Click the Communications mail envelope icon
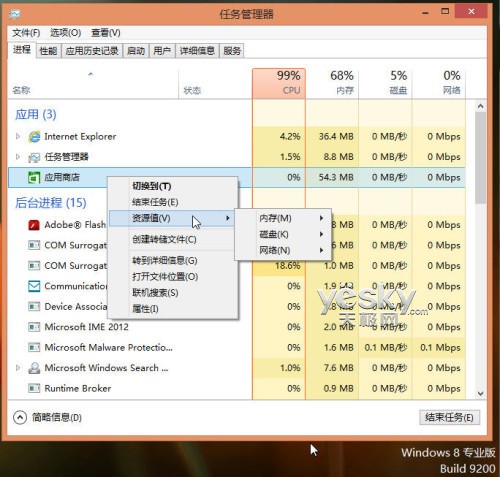This screenshot has height=477, width=500. click(x=34, y=286)
